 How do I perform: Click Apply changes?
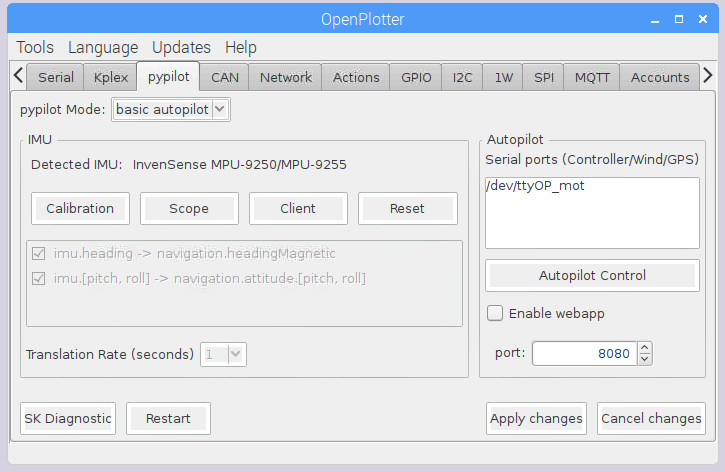tap(536, 418)
